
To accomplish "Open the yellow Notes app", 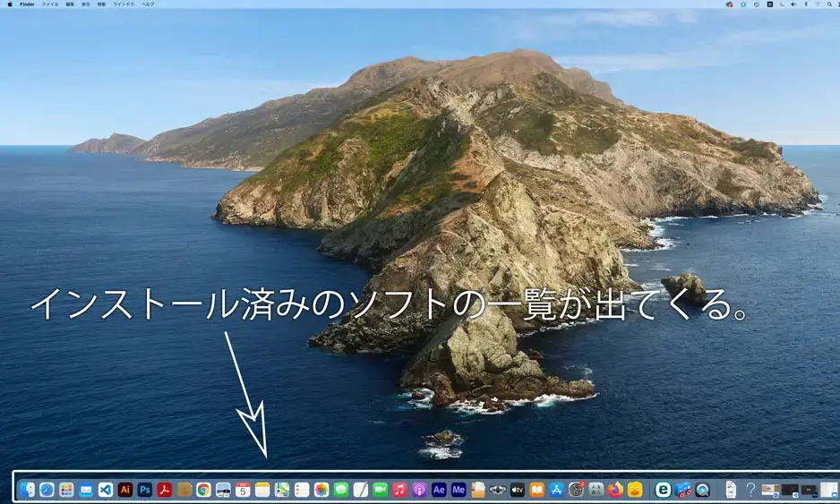I will point(262,489).
